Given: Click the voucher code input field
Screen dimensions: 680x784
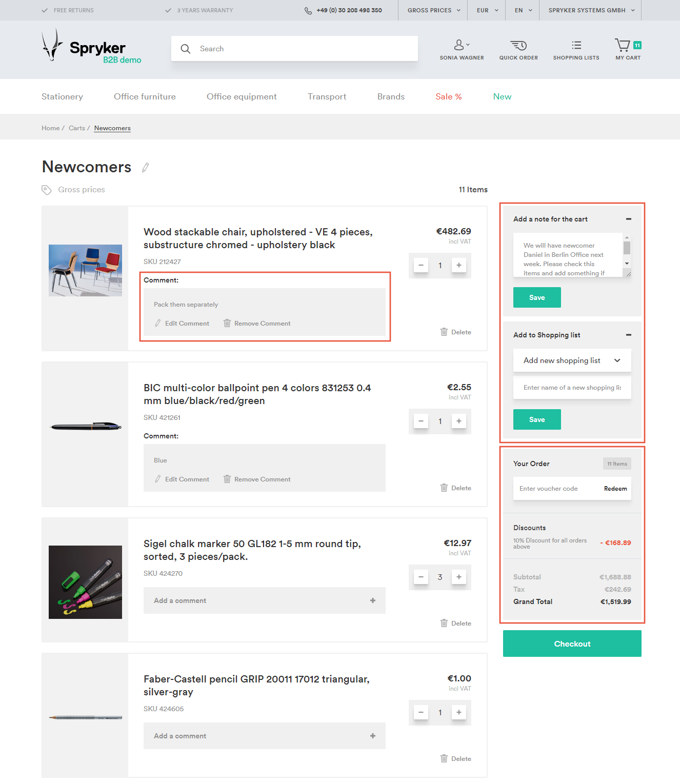Looking at the screenshot, I should 557,489.
